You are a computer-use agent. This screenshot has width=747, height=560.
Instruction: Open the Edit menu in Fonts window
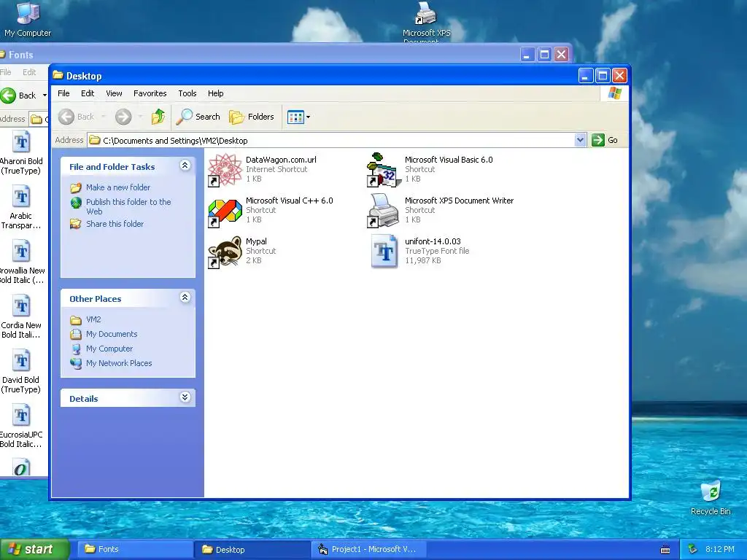click(x=29, y=72)
